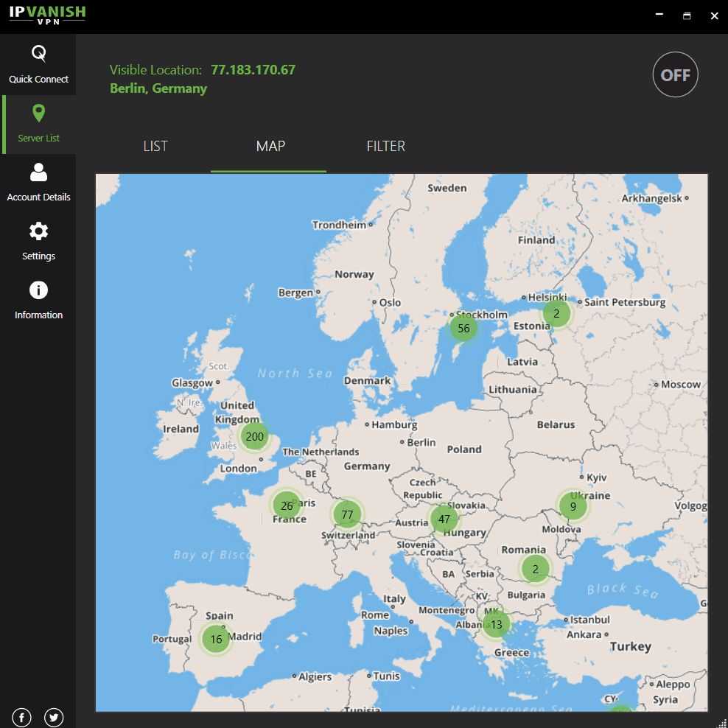Select the 56 server cluster at Stockholm

[463, 328]
